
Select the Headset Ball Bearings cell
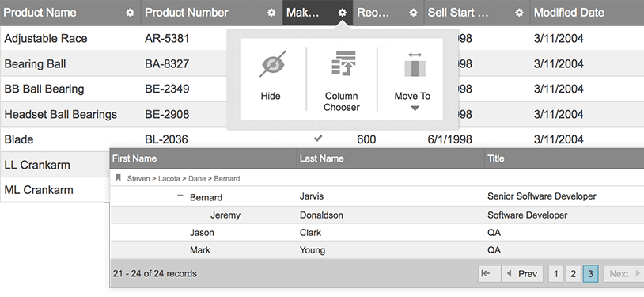coord(60,114)
